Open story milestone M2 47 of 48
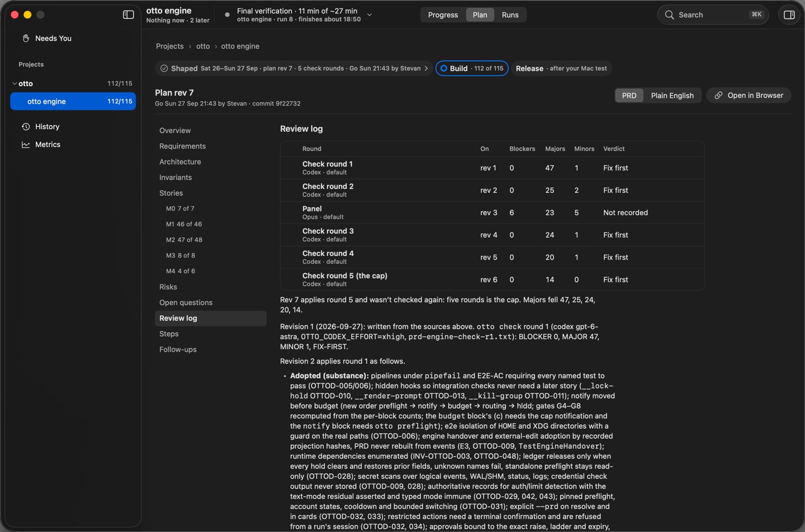The width and height of the screenshot is (805, 532). coord(210,240)
